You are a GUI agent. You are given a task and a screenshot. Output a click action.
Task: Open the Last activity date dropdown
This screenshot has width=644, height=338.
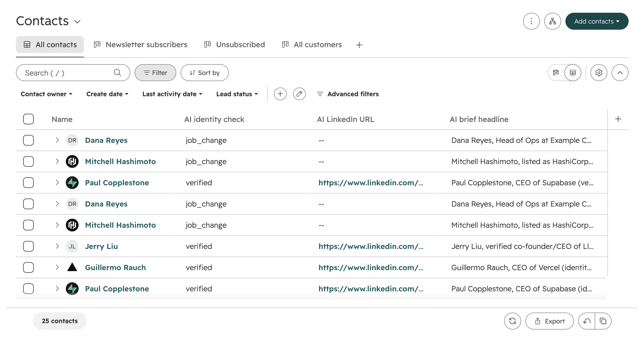(172, 94)
